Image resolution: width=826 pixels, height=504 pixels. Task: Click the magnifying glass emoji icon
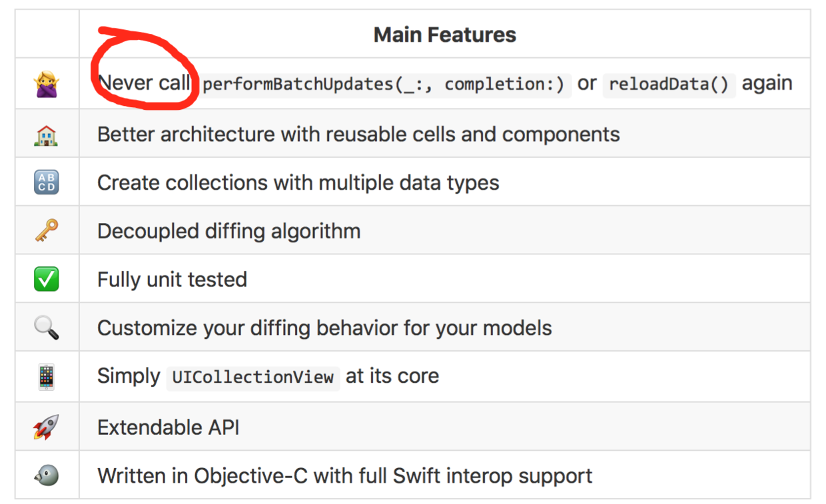(47, 328)
